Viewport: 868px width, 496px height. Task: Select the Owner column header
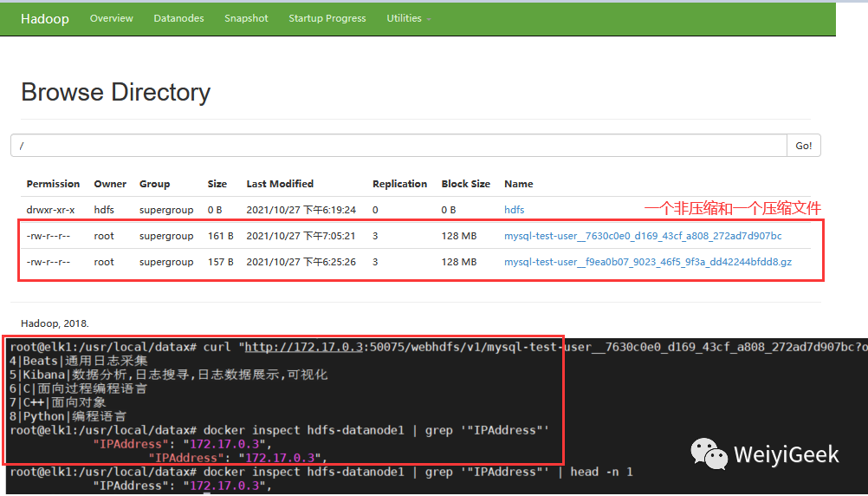tap(110, 184)
